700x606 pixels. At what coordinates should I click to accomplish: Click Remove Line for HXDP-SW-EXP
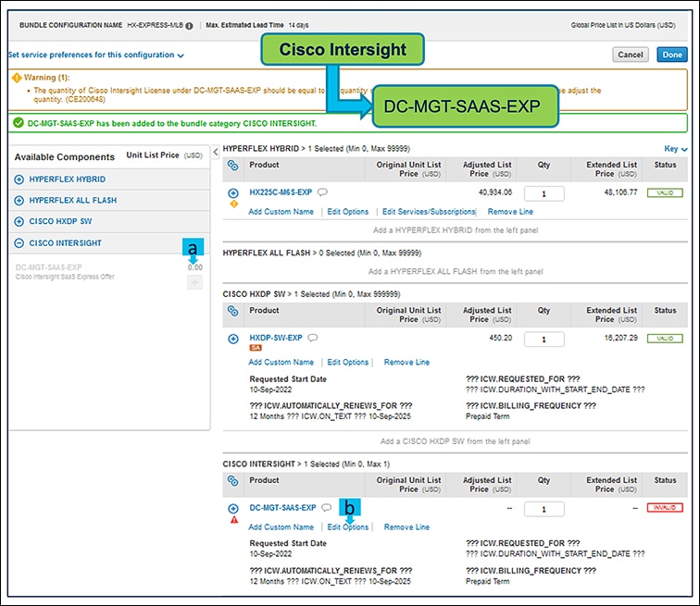(406, 362)
